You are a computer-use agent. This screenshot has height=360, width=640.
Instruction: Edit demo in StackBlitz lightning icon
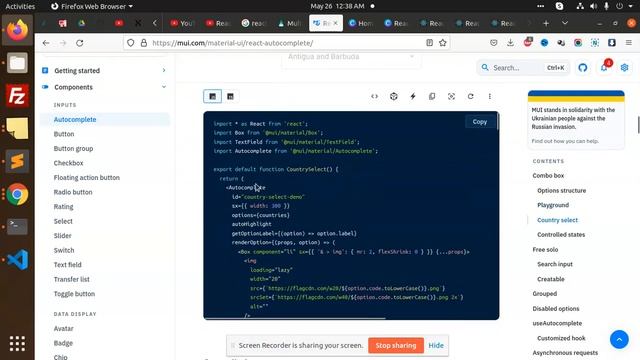pos(413,96)
